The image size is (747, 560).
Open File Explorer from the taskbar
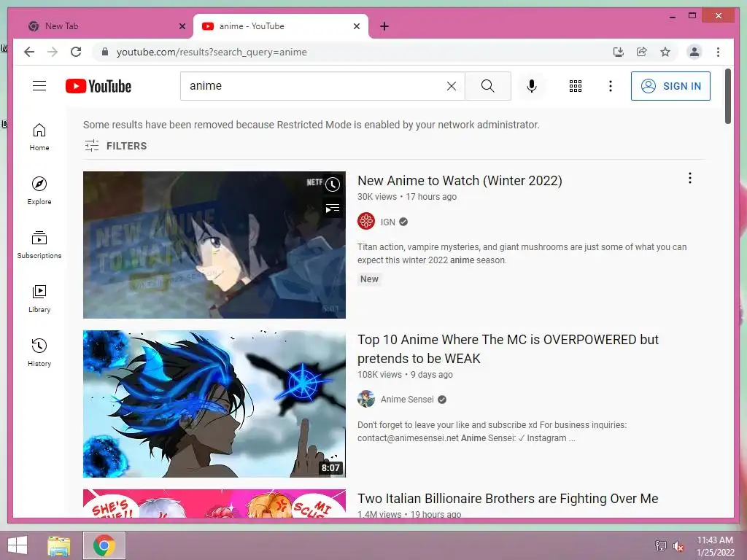click(x=59, y=545)
